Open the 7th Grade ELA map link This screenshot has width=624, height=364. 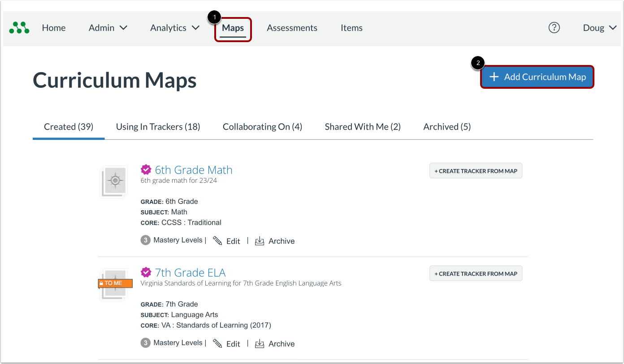click(x=191, y=273)
